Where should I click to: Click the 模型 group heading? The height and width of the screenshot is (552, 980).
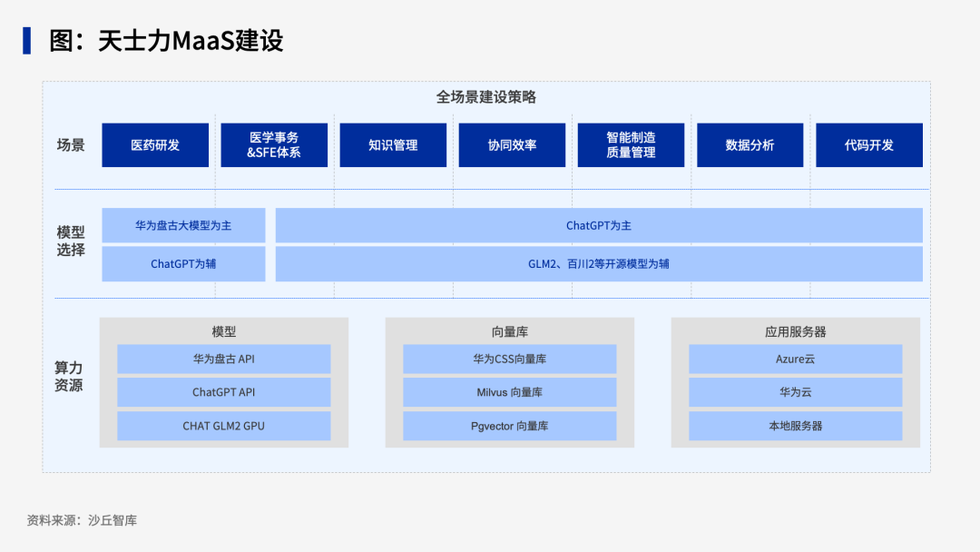224,332
